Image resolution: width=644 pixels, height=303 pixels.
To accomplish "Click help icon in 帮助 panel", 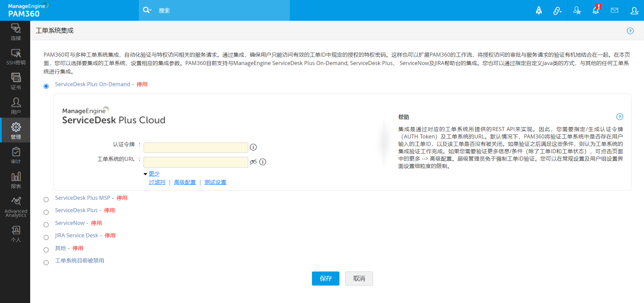I will (x=620, y=117).
